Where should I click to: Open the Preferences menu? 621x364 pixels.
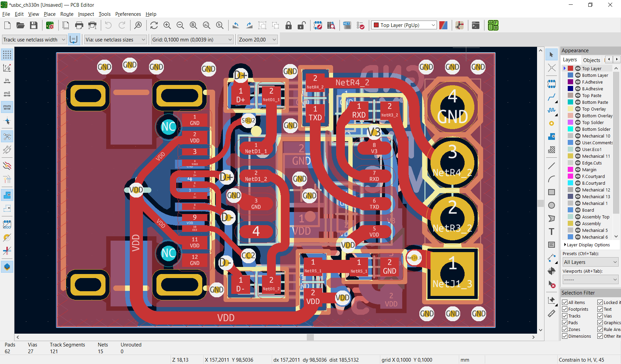pyautogui.click(x=128, y=14)
